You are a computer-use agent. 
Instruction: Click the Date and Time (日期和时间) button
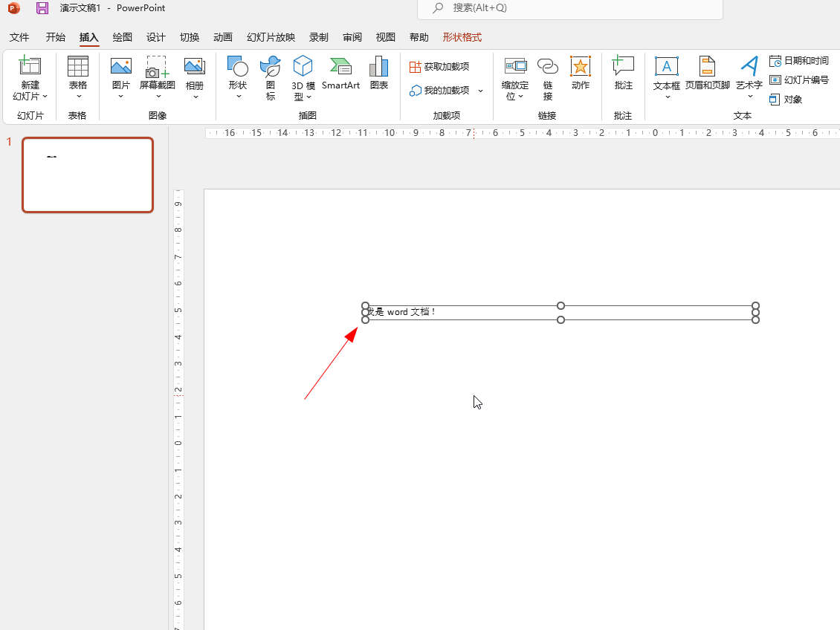point(799,61)
